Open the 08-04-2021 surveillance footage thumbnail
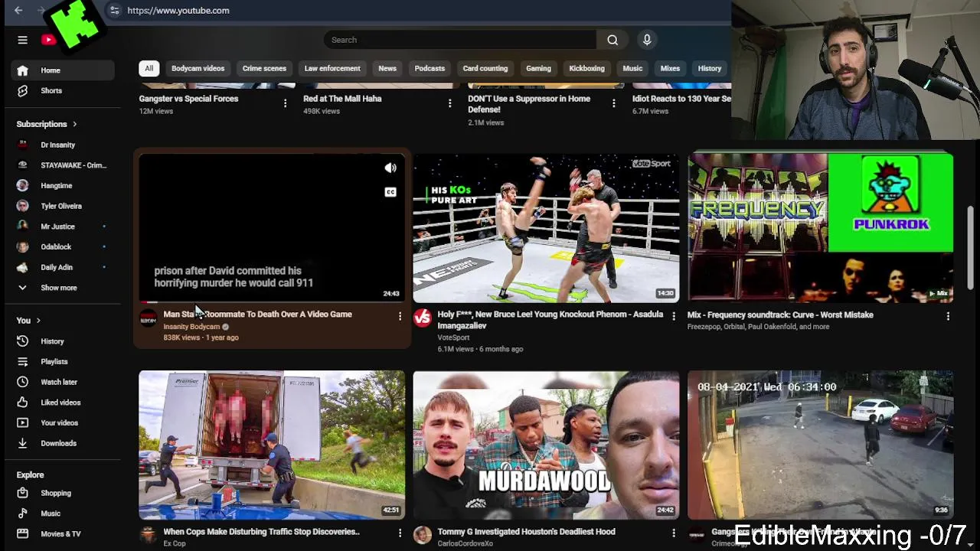 [x=820, y=445]
